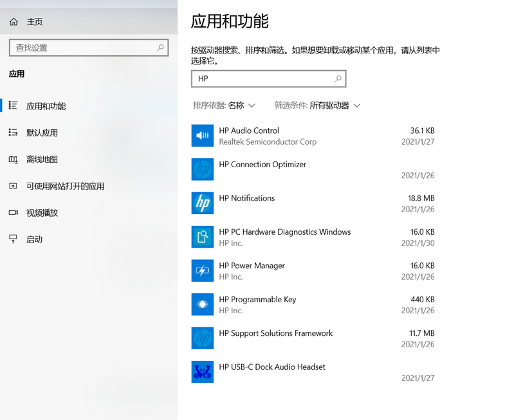Click the home icon beside 主页
The height and width of the screenshot is (420, 514).
coord(14,22)
